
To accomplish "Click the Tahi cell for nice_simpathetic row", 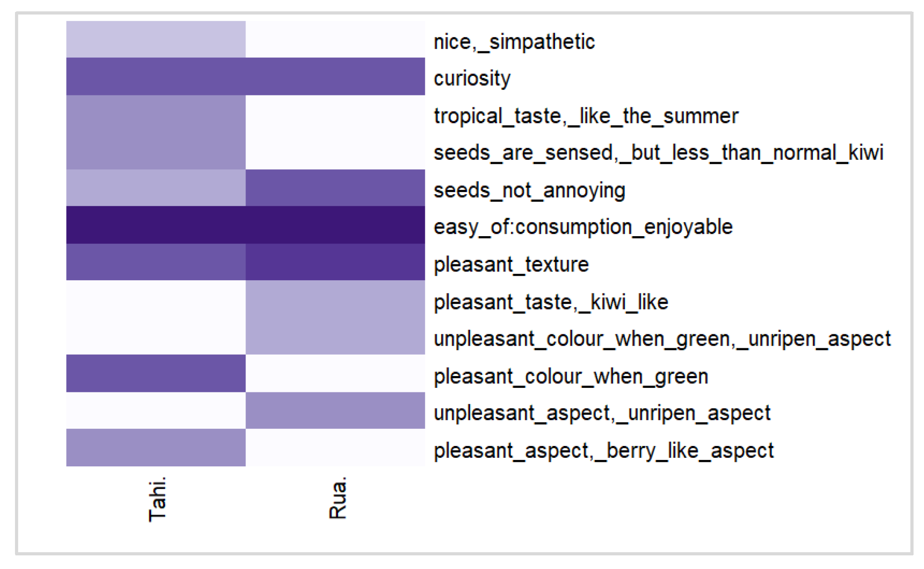I will click(x=156, y=40).
